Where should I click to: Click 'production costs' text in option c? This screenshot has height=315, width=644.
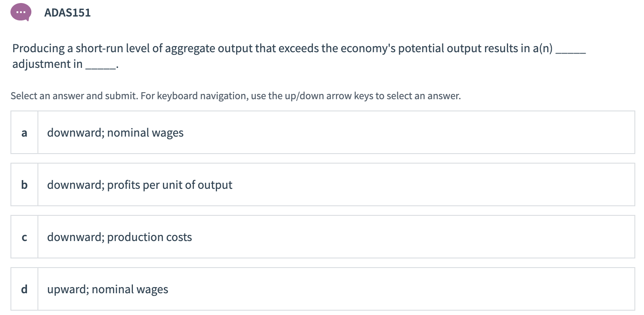click(149, 237)
